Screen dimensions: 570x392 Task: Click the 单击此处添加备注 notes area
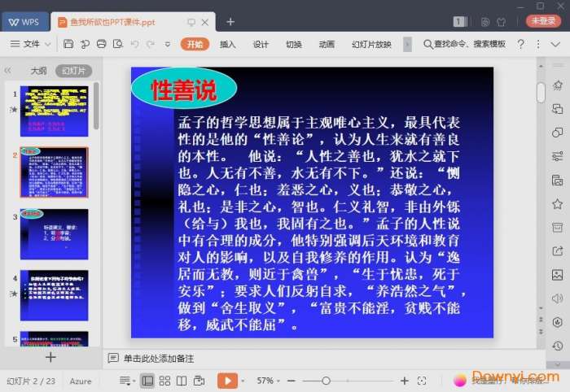tap(159, 359)
